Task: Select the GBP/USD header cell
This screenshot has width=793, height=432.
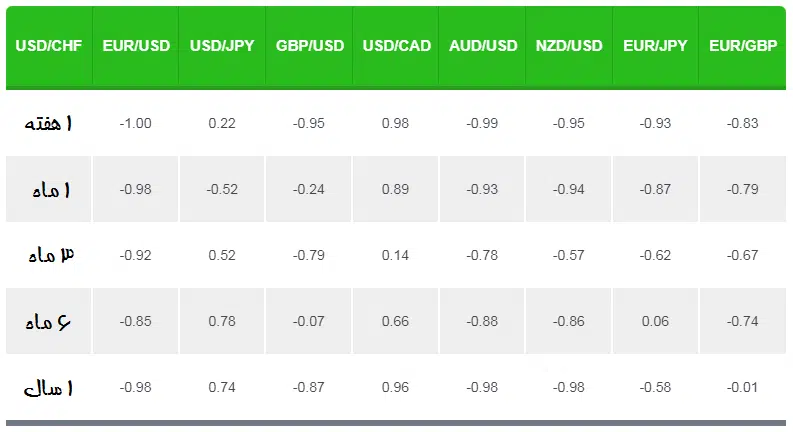Action: pos(309,46)
